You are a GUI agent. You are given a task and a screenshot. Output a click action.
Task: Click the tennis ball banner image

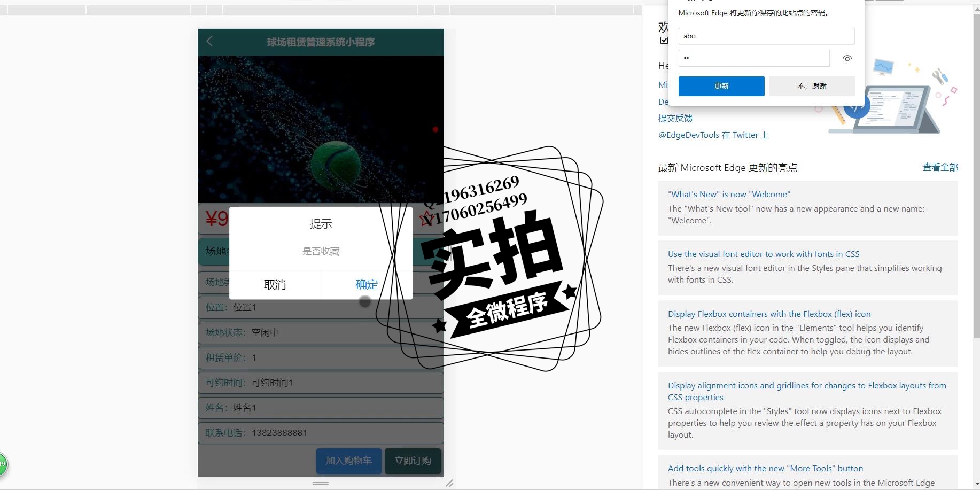tap(321, 129)
